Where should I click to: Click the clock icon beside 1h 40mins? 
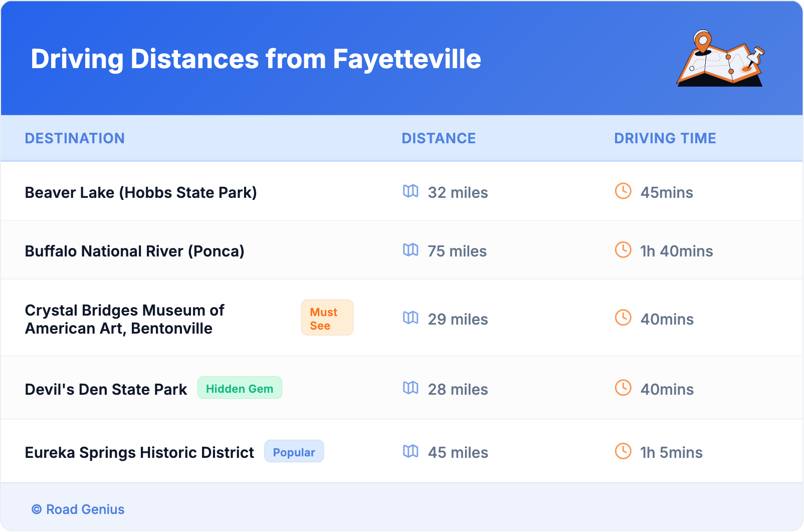623,250
